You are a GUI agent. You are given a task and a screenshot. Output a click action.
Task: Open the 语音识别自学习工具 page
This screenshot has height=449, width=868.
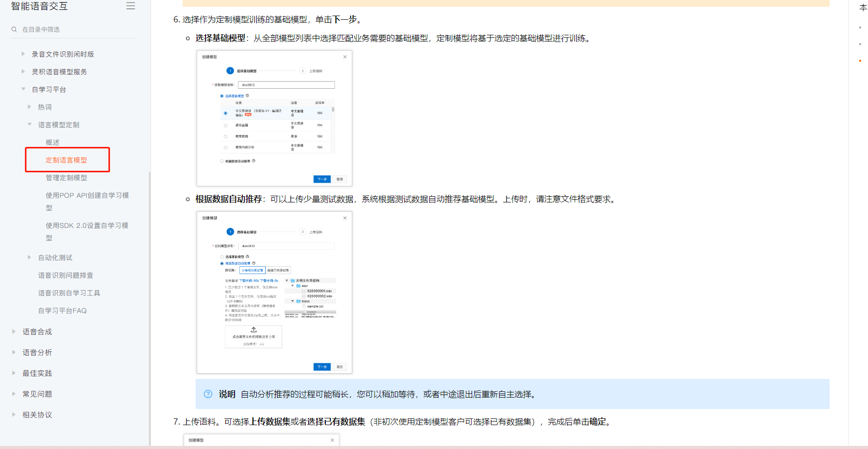pos(69,293)
